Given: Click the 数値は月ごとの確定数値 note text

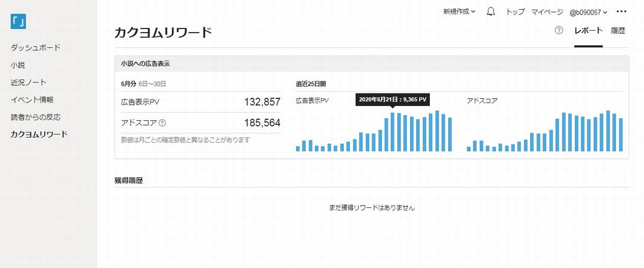Looking at the screenshot, I should click(x=186, y=140).
